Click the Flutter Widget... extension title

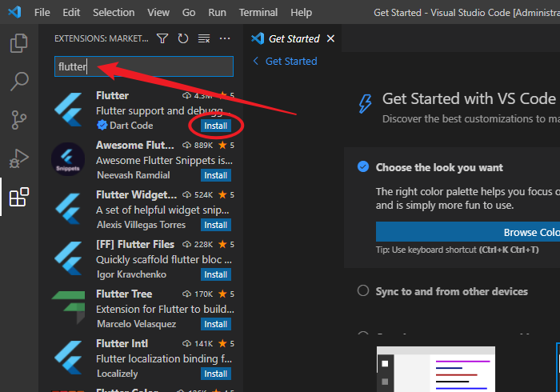click(137, 194)
